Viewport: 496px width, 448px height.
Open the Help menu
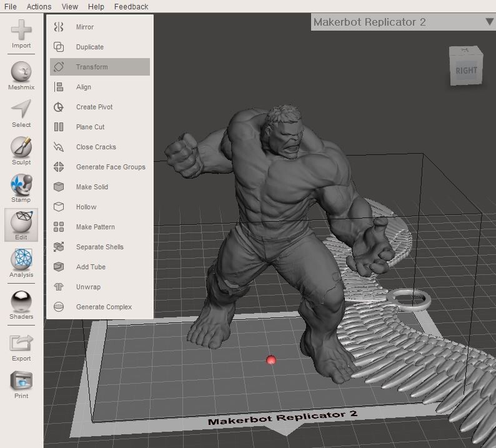pos(96,6)
